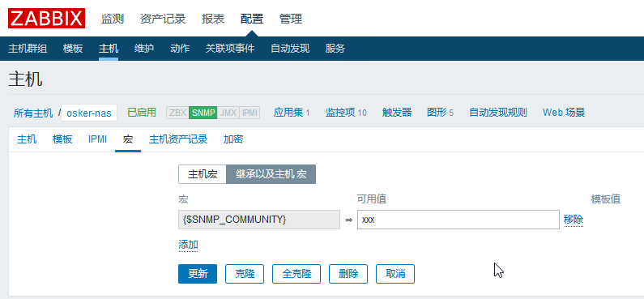The width and height of the screenshot is (644, 299).
Task: Switch to the IPMI host tab
Action: click(97, 139)
